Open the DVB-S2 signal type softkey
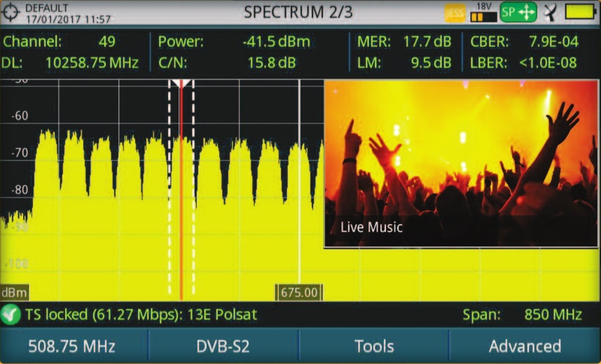This screenshot has height=364, width=601. 223,346
